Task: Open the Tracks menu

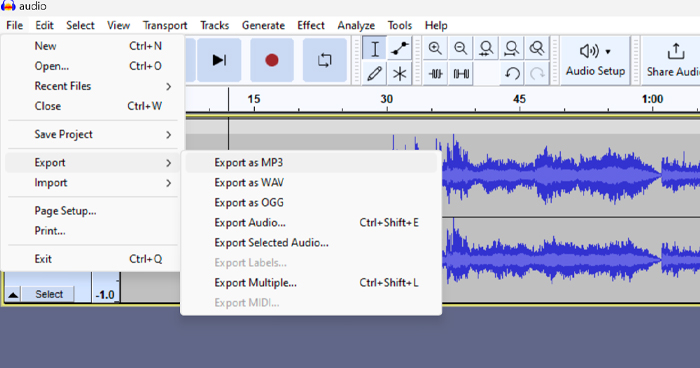Action: tap(214, 25)
